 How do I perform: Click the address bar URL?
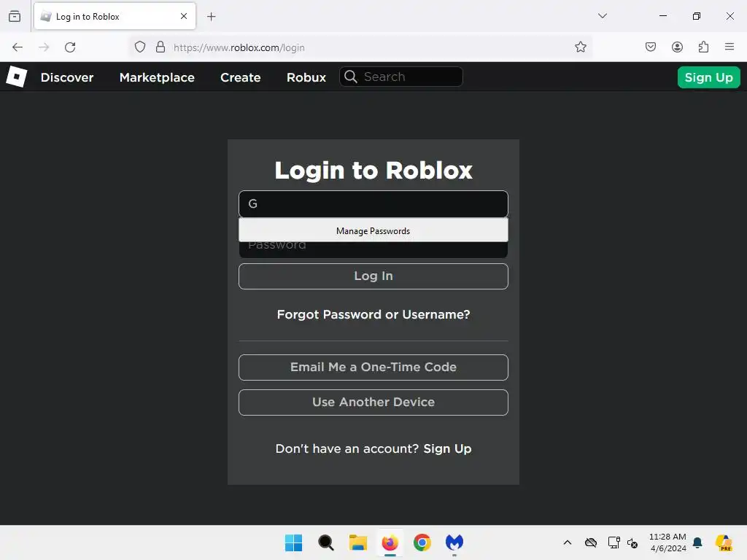239,47
